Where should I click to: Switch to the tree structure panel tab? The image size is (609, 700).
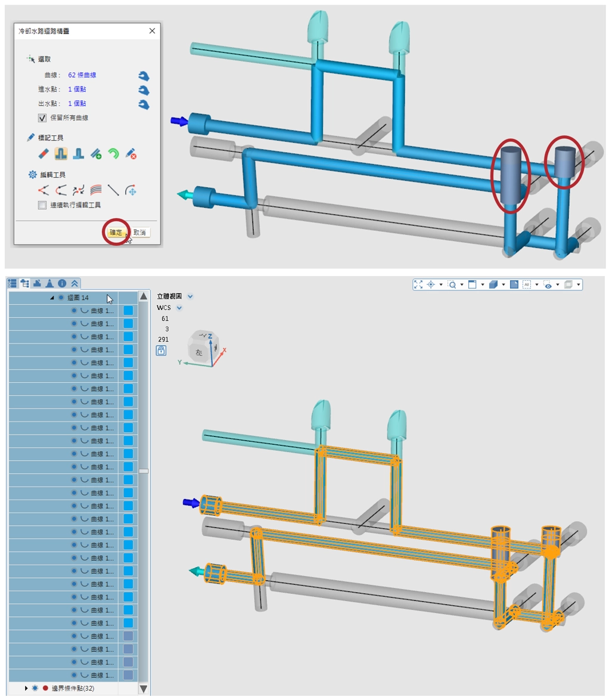click(25, 283)
